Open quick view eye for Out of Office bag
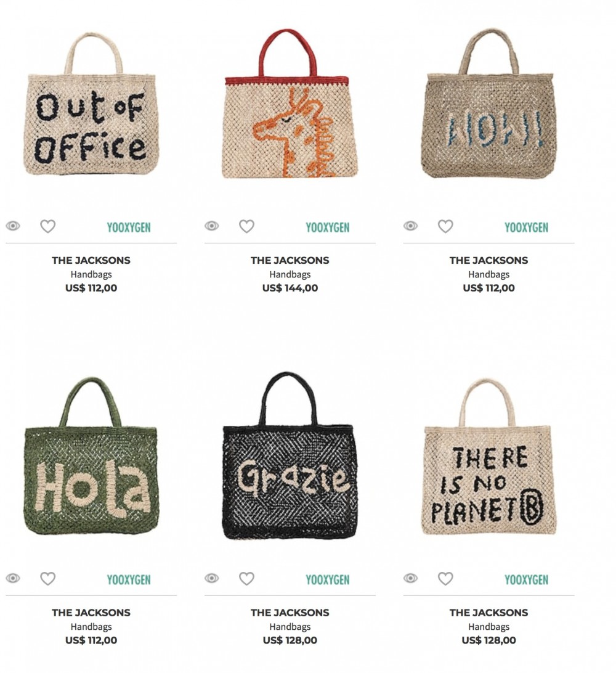The image size is (616, 673). [13, 226]
